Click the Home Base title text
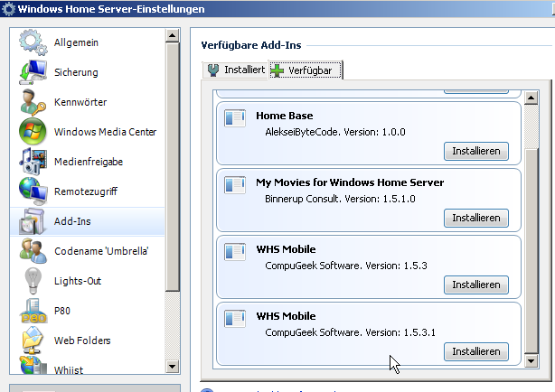 (285, 116)
